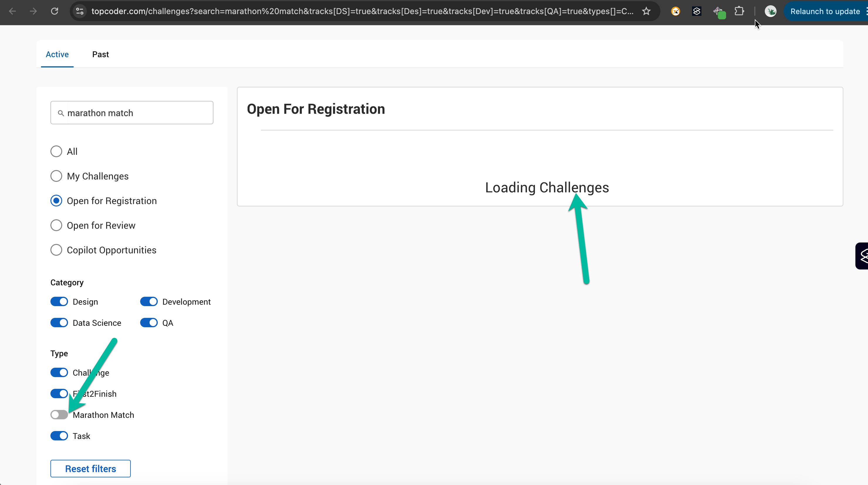Disable the Design category toggle
The image size is (868, 485).
pos(59,302)
